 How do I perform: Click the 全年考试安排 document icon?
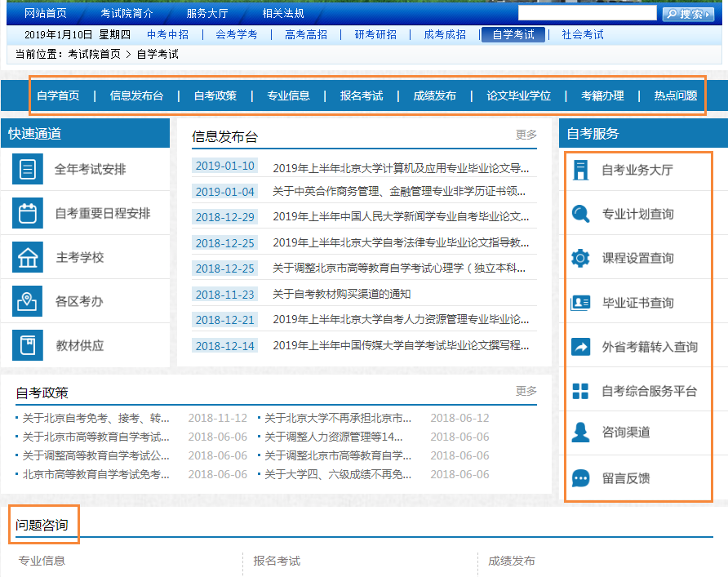pyautogui.click(x=28, y=170)
